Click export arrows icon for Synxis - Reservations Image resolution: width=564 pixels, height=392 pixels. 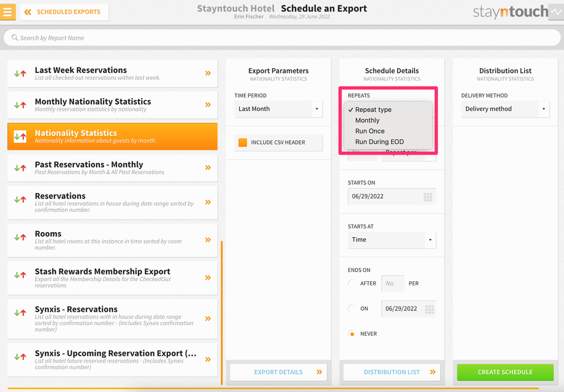(x=20, y=313)
